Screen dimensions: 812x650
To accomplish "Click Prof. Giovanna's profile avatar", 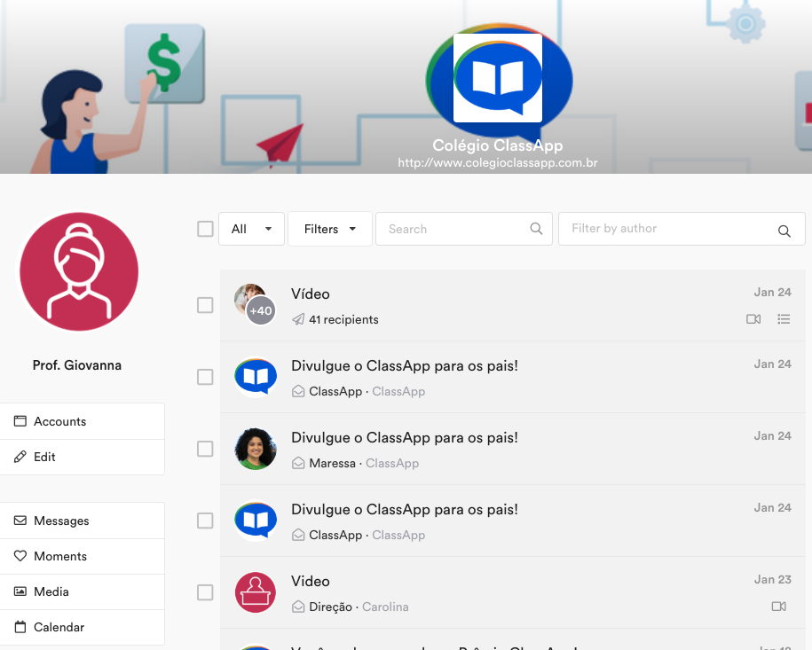I will (x=79, y=271).
